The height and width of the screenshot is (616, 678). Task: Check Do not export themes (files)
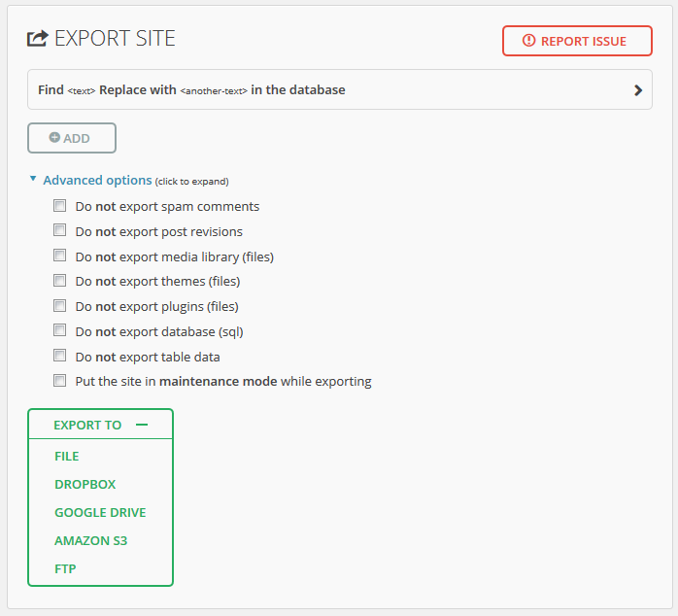tap(59, 281)
